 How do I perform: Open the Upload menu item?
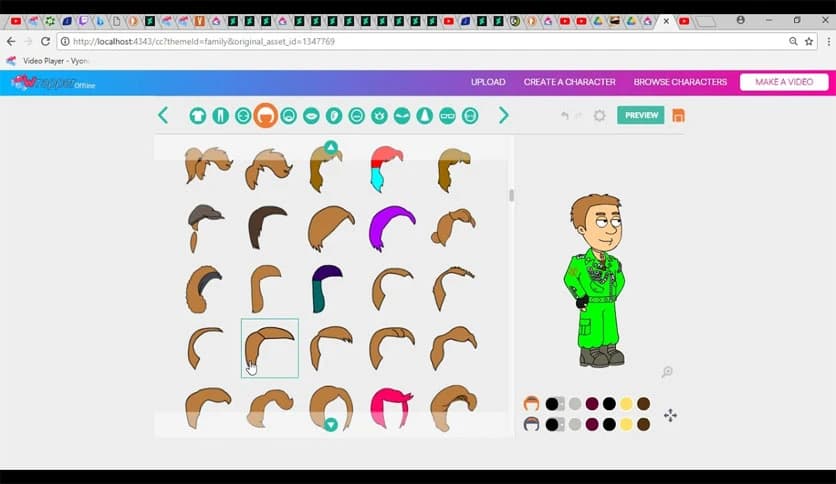click(x=488, y=82)
